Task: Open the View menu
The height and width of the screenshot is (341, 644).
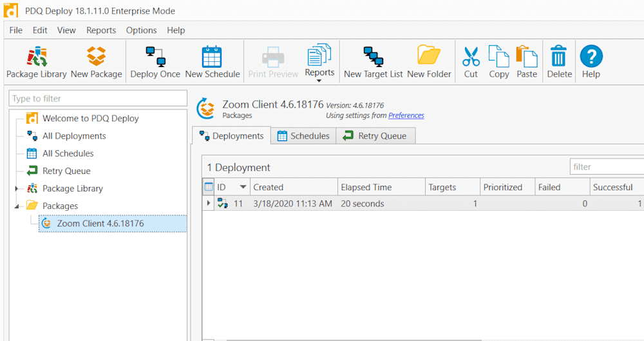Action: click(x=66, y=30)
